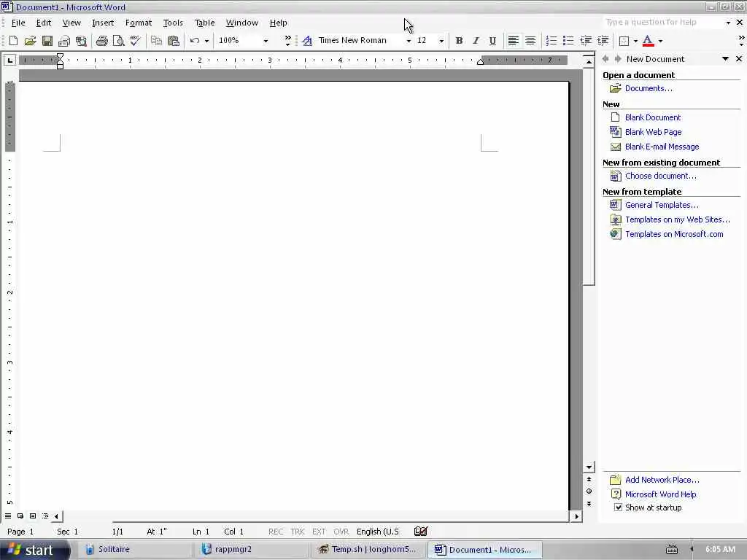
Task: Open the Window menu
Action: point(242,23)
